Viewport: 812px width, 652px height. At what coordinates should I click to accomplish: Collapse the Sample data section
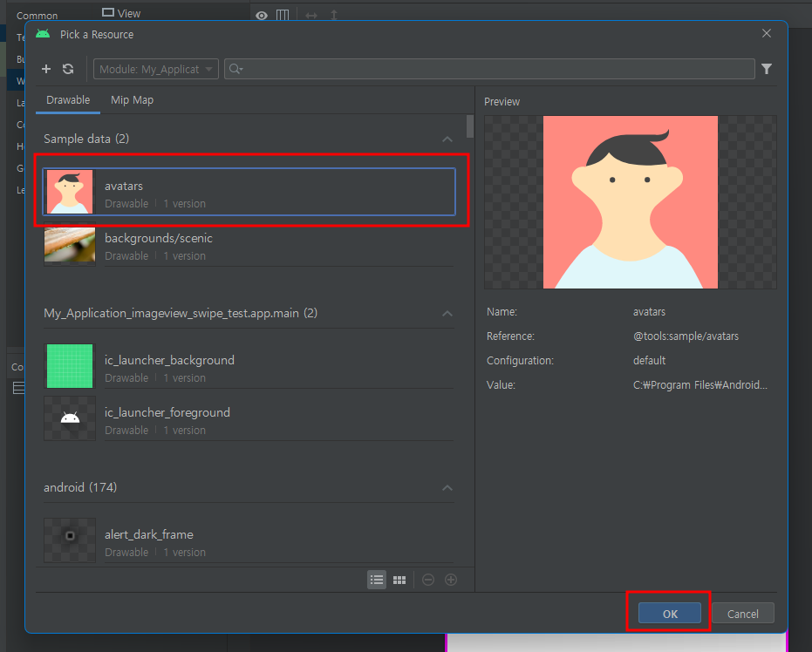447,139
